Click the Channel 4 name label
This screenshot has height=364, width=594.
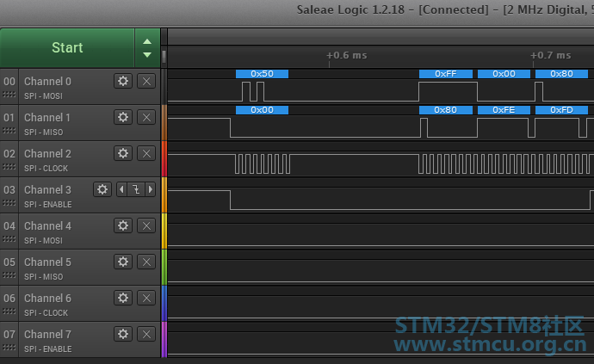(x=47, y=226)
